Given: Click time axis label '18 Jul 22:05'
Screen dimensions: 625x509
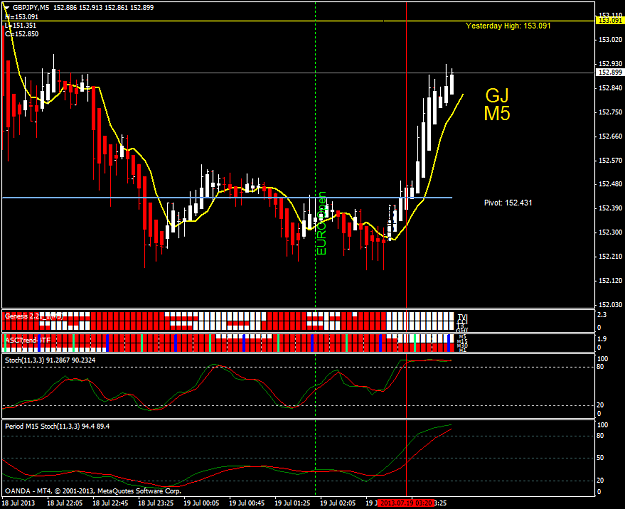Looking at the screenshot, I should click(65, 503).
